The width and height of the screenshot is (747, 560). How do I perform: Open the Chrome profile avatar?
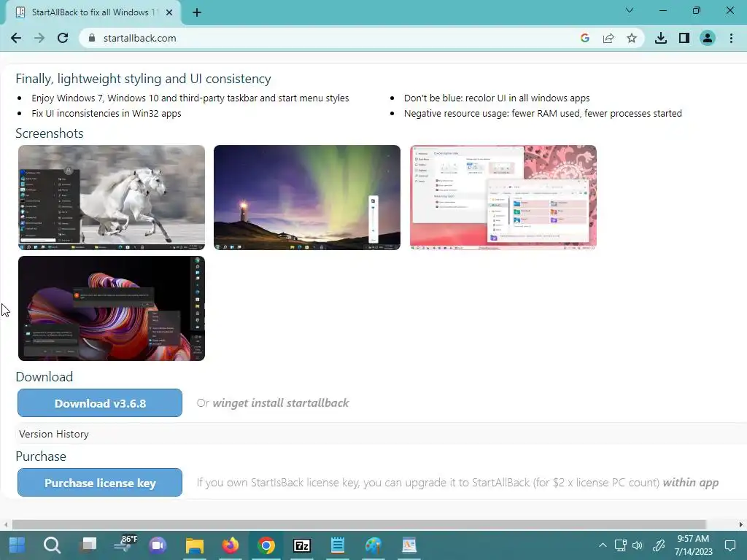708,38
